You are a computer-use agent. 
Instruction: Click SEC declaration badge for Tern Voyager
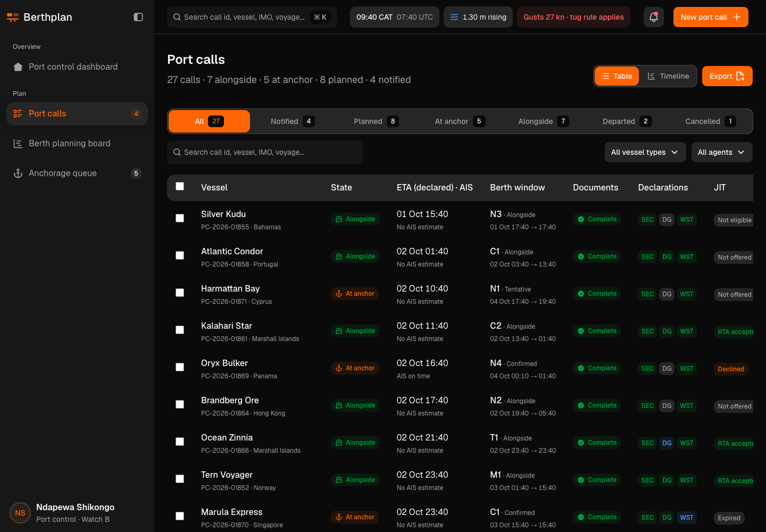coord(647,480)
